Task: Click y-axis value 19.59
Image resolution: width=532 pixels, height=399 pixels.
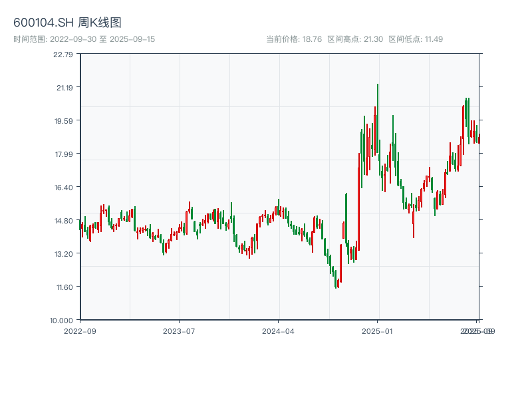Action: coord(64,121)
